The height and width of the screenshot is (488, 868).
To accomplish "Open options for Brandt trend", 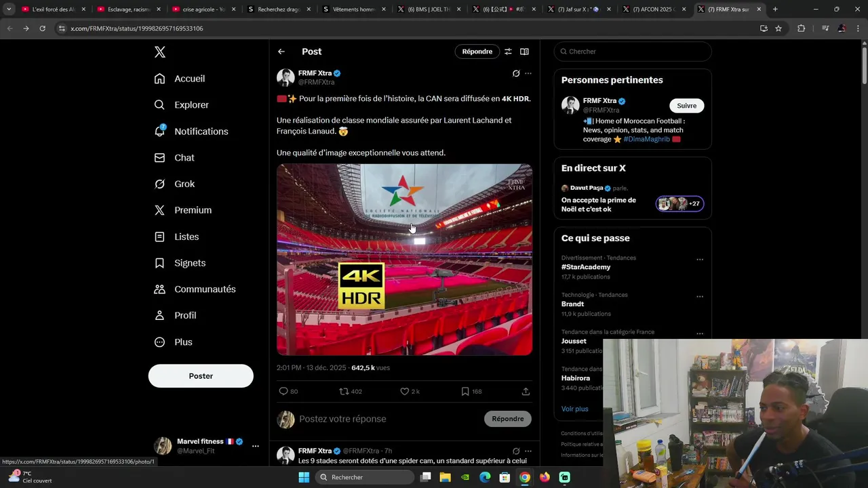I will coord(700,297).
